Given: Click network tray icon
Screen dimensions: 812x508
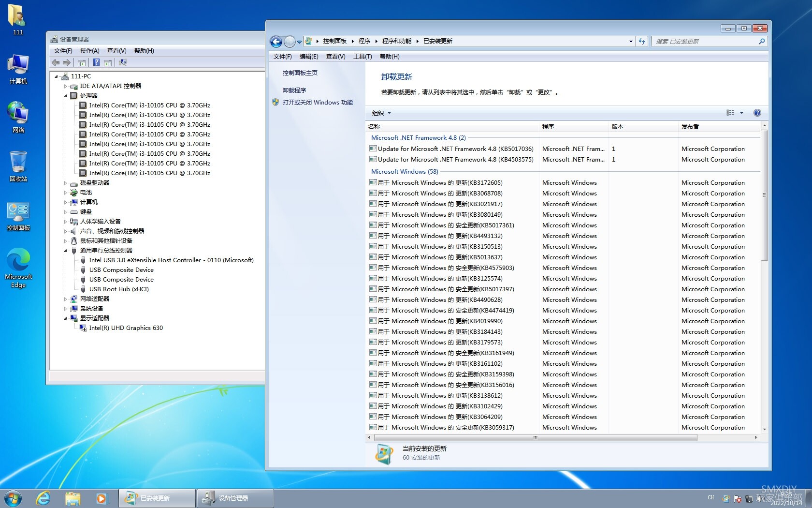Looking at the screenshot, I should pyautogui.click(x=749, y=498).
